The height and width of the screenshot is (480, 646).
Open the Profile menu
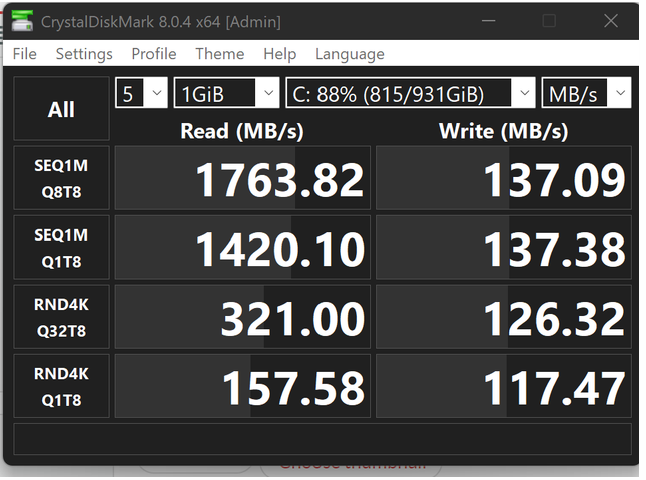(153, 54)
